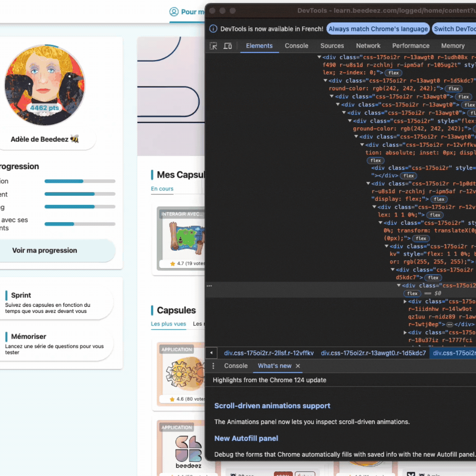This screenshot has width=476, height=476.
Task: Click the Voir ma progression button
Action: 45,250
